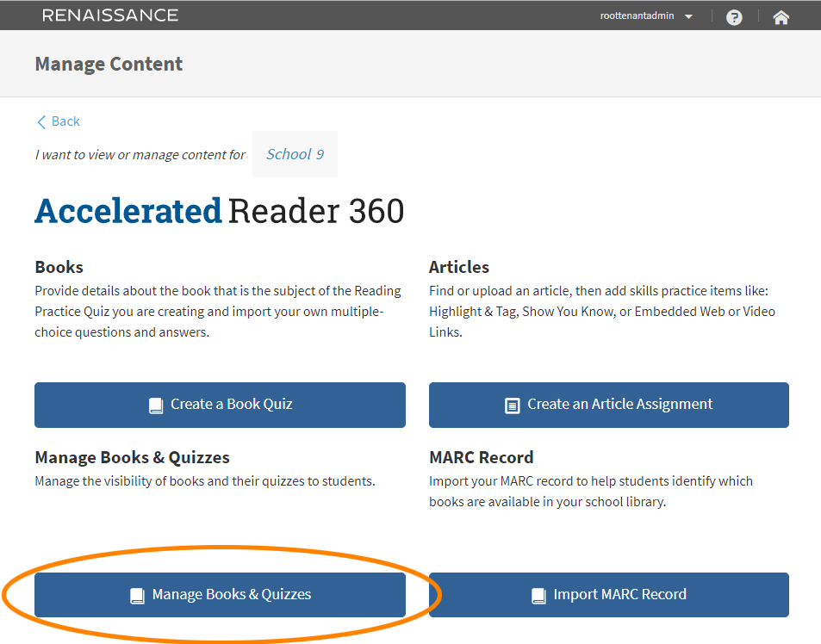Click Create an Article Assignment button
Viewport: 821px width, 644px height.
609,405
